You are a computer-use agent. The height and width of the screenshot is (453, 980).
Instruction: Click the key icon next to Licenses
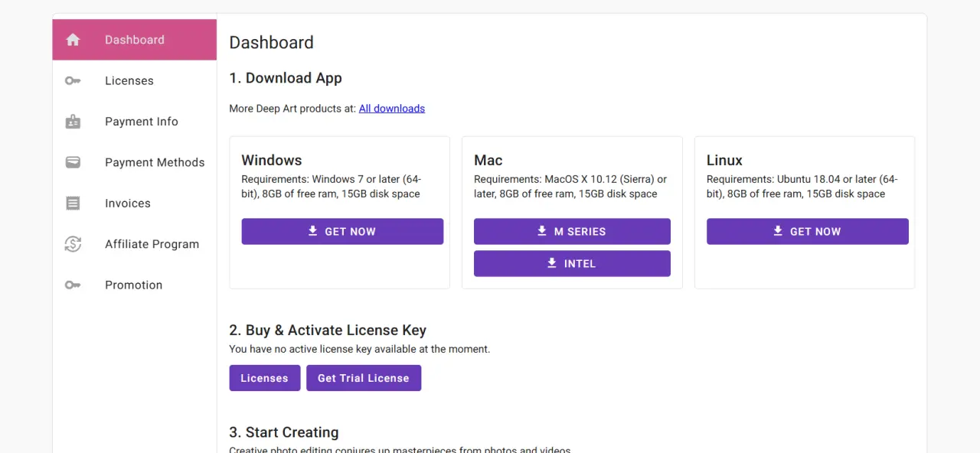click(73, 80)
